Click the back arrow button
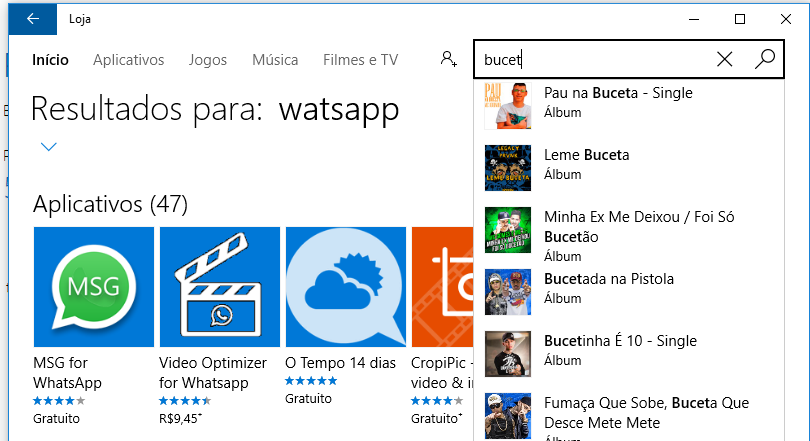The height and width of the screenshot is (441, 810). [x=33, y=19]
